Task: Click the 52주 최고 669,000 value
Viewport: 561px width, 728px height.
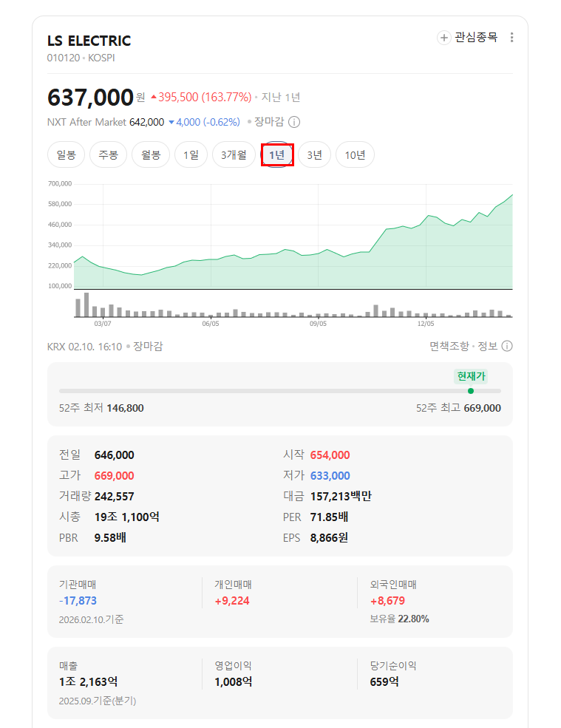Action: coord(483,408)
